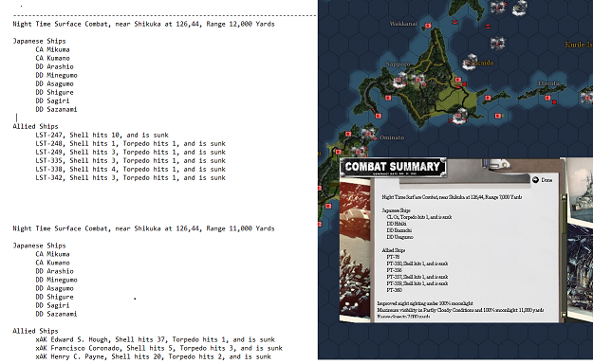Click the 'LST-335' sunk line
The image size is (593, 364).
pos(131,160)
